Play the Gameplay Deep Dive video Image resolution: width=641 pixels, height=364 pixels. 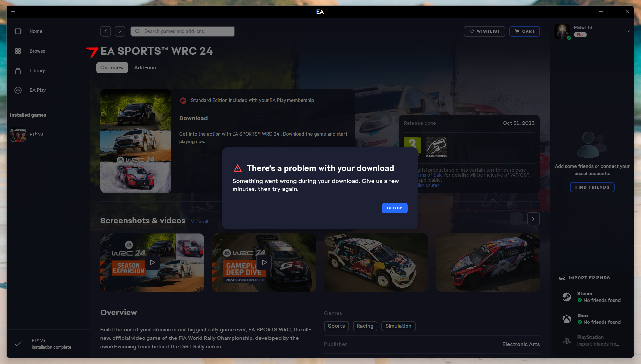[264, 262]
